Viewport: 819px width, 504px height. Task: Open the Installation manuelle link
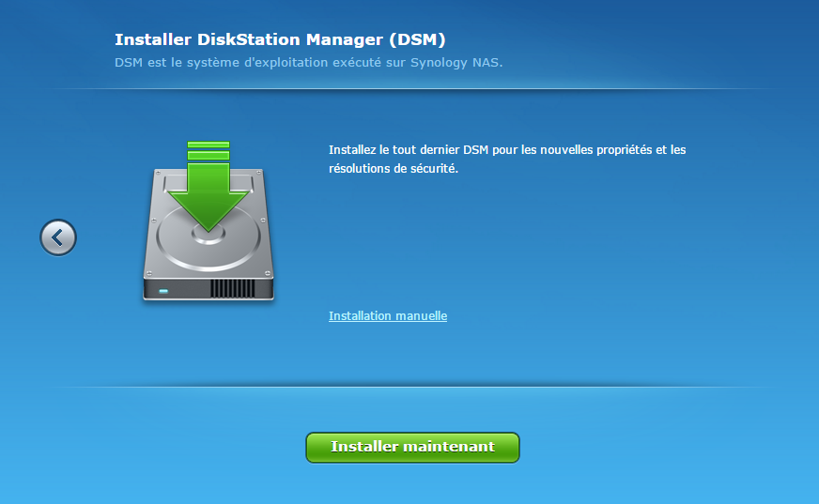(x=387, y=316)
